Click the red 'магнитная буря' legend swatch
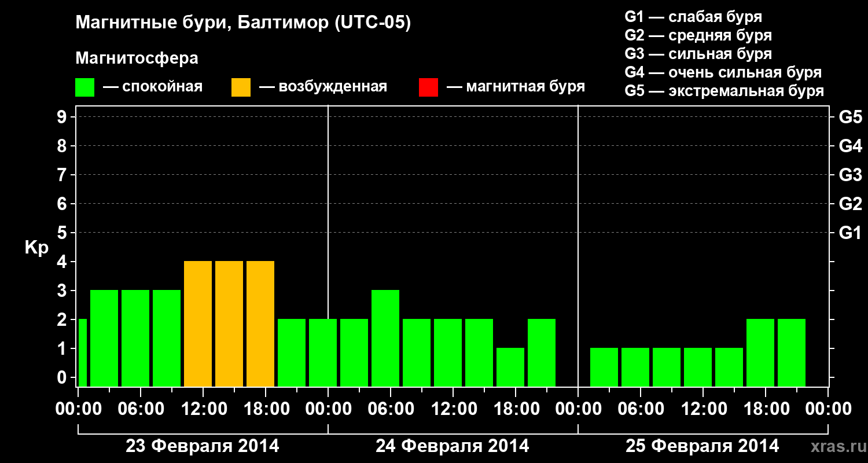 tap(428, 87)
